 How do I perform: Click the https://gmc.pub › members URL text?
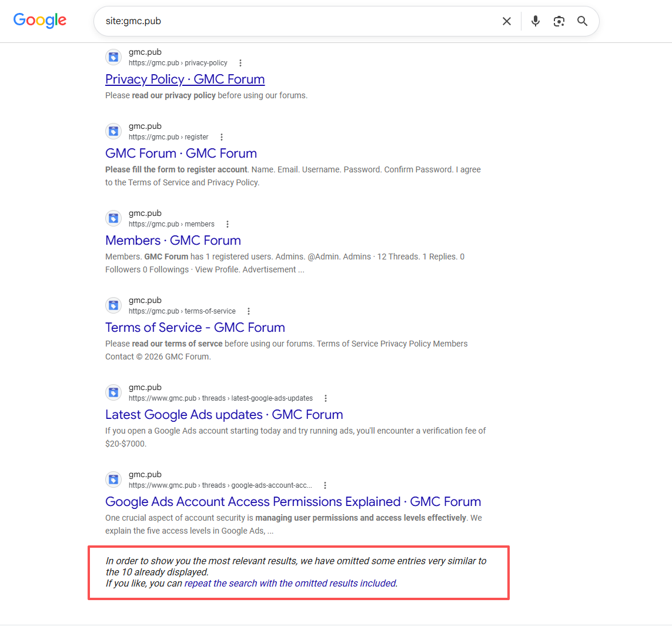tap(172, 224)
